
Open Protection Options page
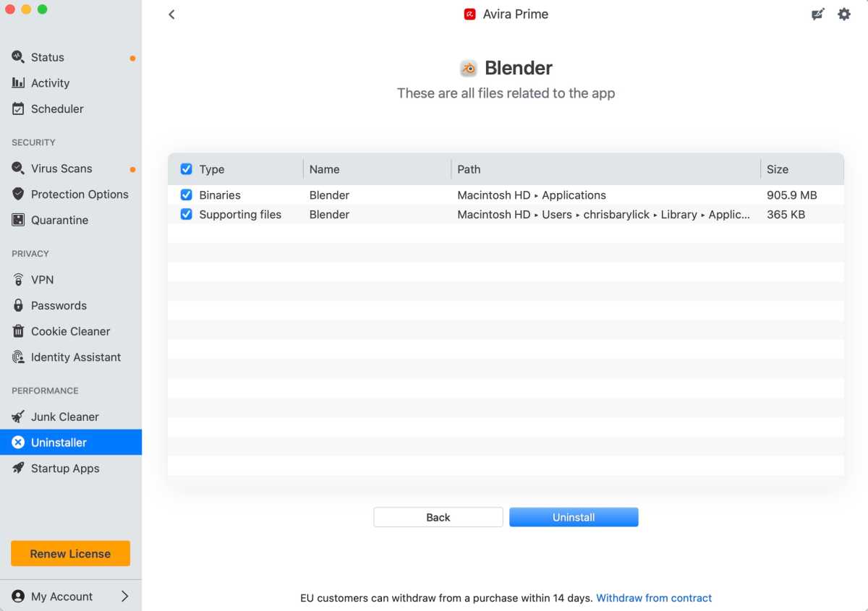point(71,194)
